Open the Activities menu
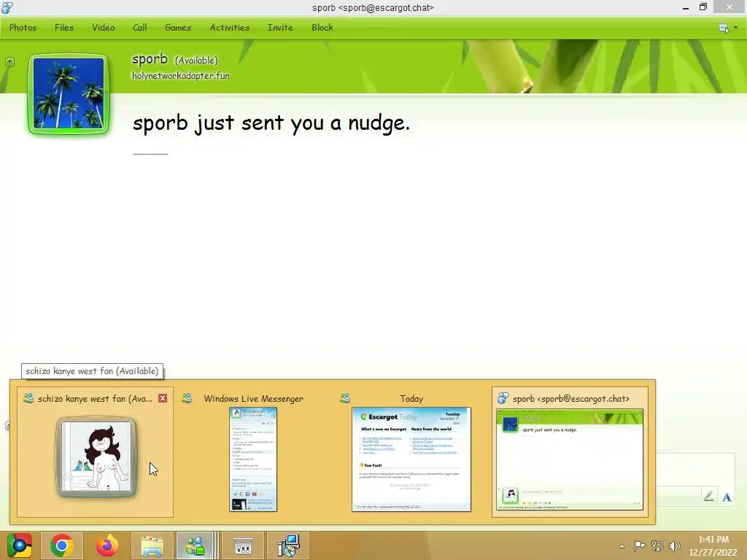The width and height of the screenshot is (747, 560). 230,28
